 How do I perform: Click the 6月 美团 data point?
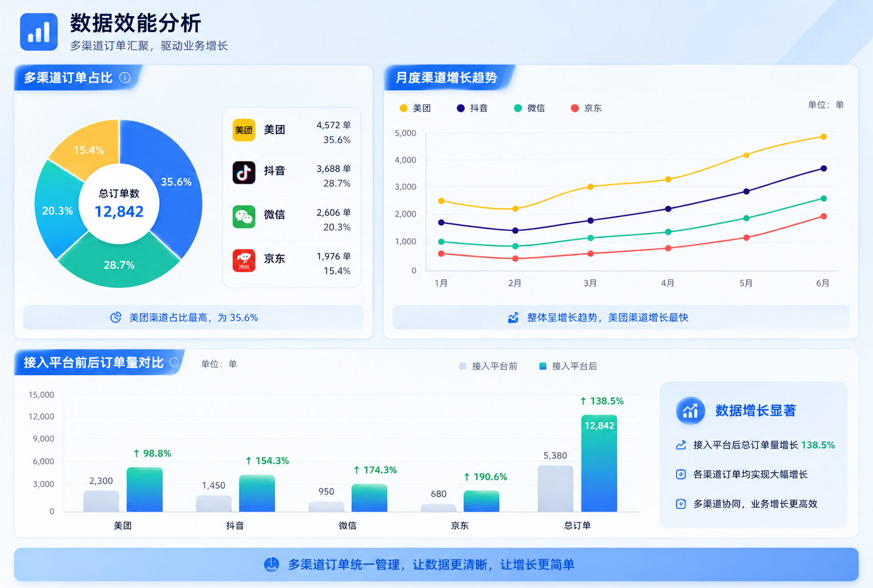823,137
